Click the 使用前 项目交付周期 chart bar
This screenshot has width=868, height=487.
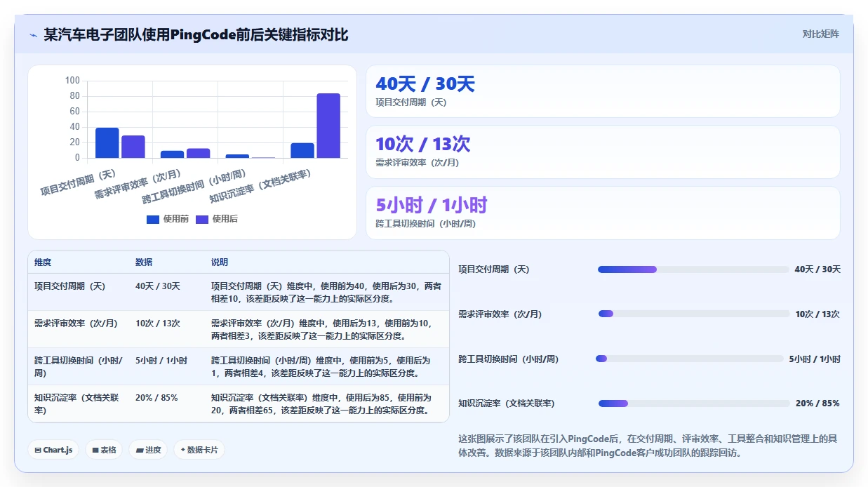point(107,142)
